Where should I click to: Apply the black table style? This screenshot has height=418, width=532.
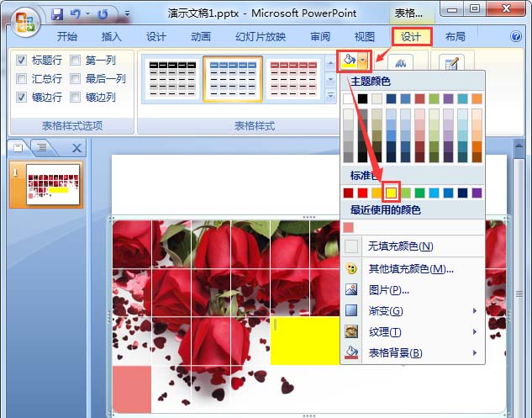[172, 79]
